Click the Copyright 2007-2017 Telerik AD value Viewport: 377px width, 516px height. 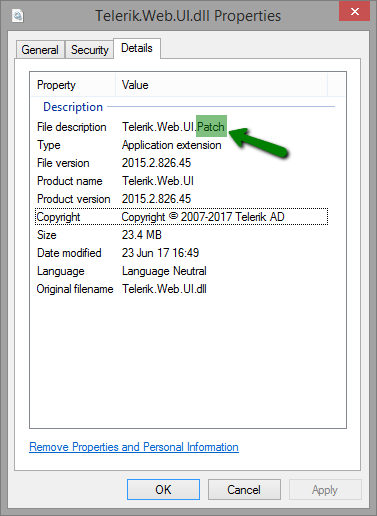[x=203, y=217]
